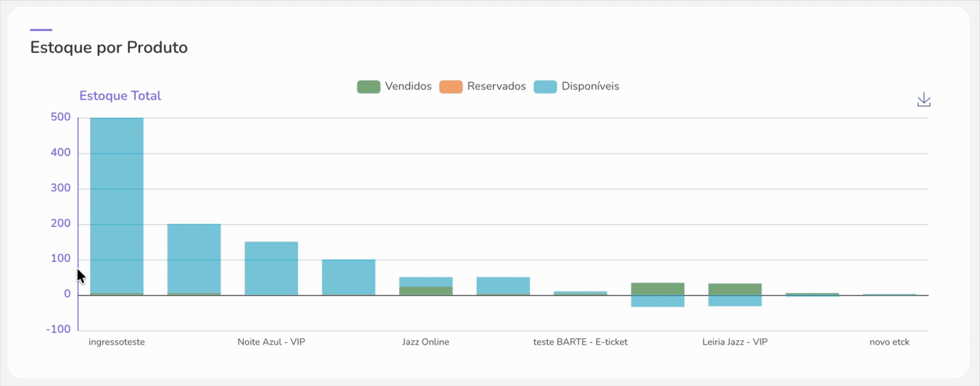The image size is (980, 386).
Task: Click Jazz Online blue Disponíveis segment
Action: 425,282
